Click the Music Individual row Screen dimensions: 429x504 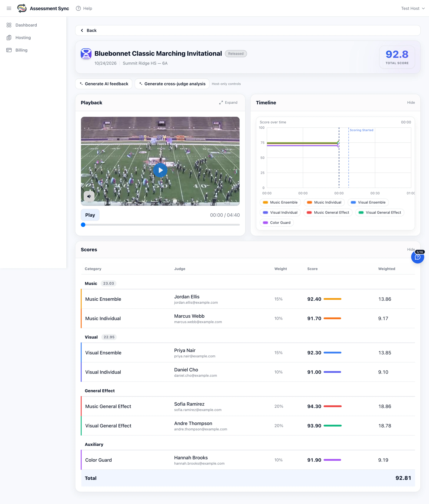(248, 318)
